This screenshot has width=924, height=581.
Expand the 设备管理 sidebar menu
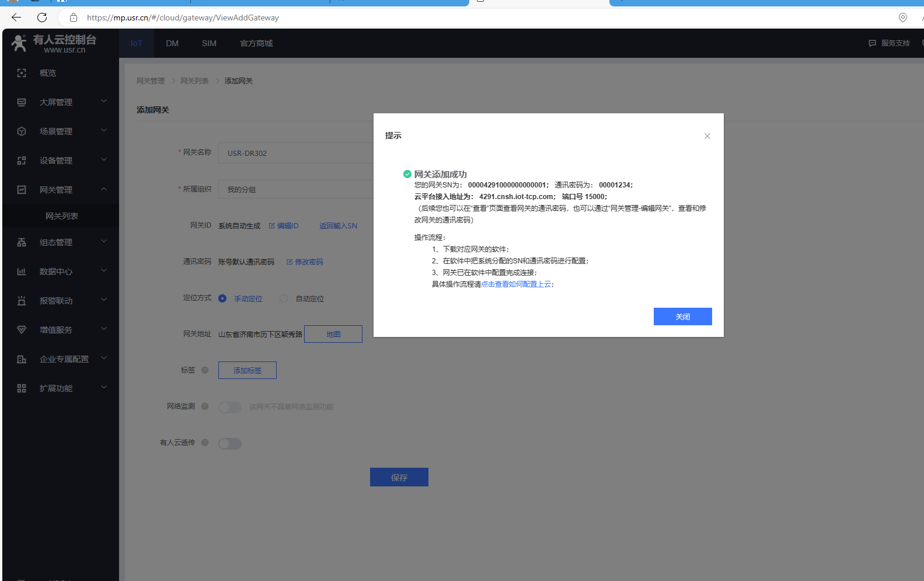(104, 160)
